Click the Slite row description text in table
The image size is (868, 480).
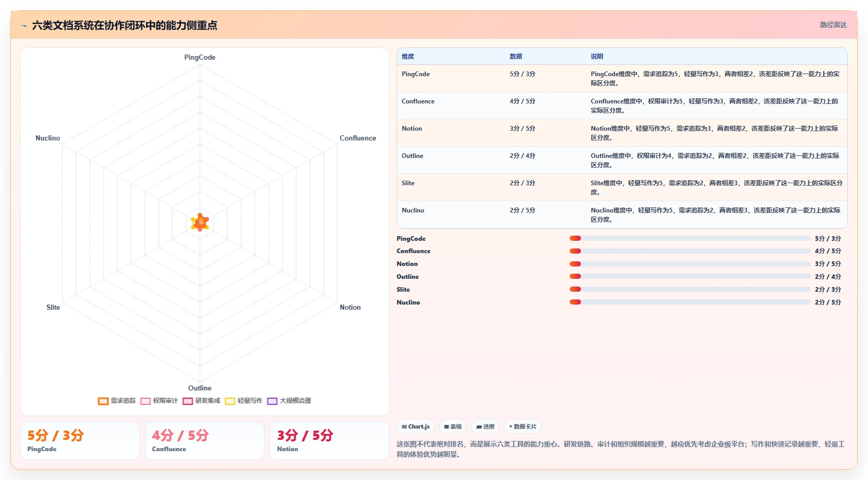(x=716, y=187)
